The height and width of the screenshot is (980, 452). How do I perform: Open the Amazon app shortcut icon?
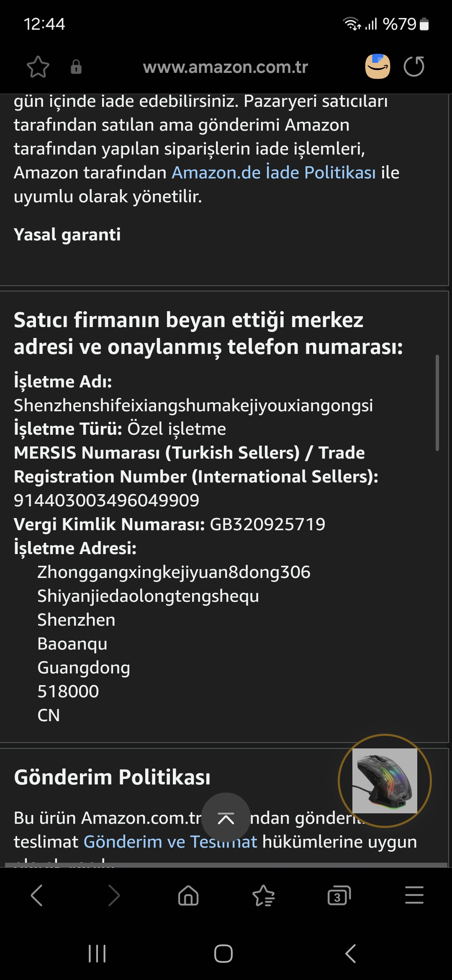tap(378, 67)
